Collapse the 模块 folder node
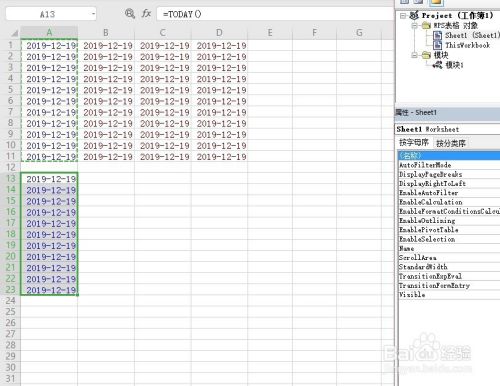Screen dimensions: 500x386 [414, 55]
